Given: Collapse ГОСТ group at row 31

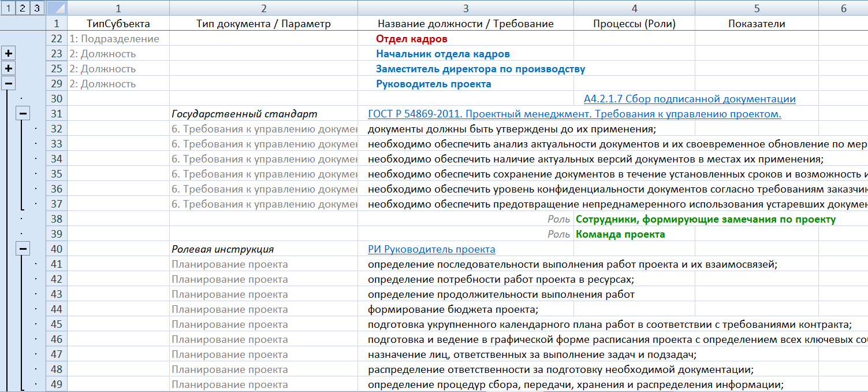Looking at the screenshot, I should [23, 114].
